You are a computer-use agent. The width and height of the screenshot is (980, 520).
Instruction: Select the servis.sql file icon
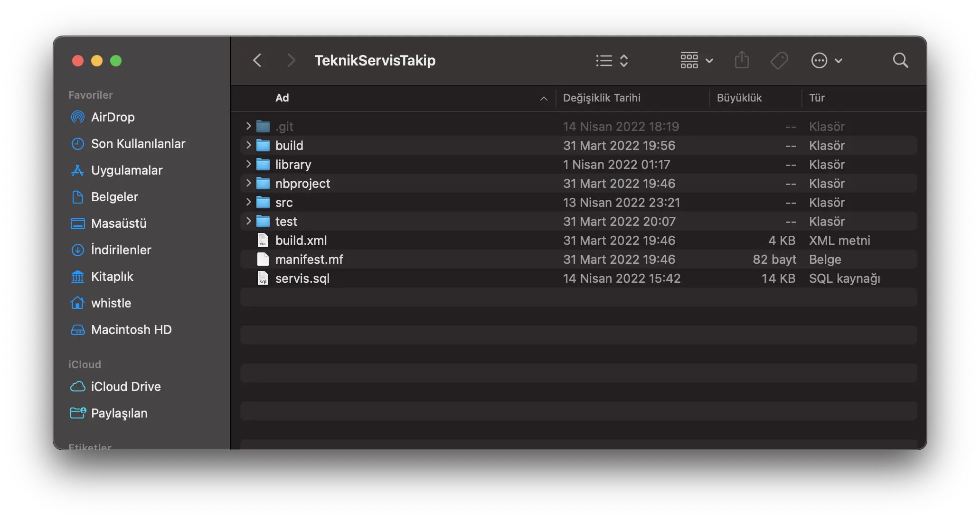(263, 279)
